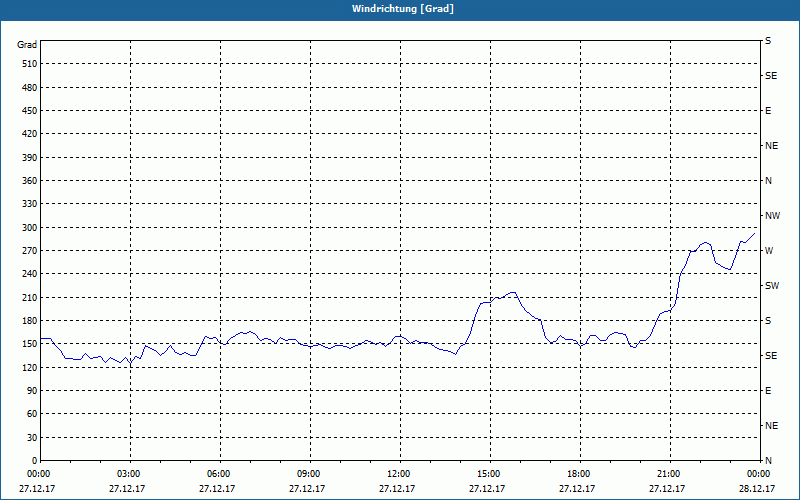800x500 pixels.
Task: Click the 420 degree axis label
Action: point(30,134)
